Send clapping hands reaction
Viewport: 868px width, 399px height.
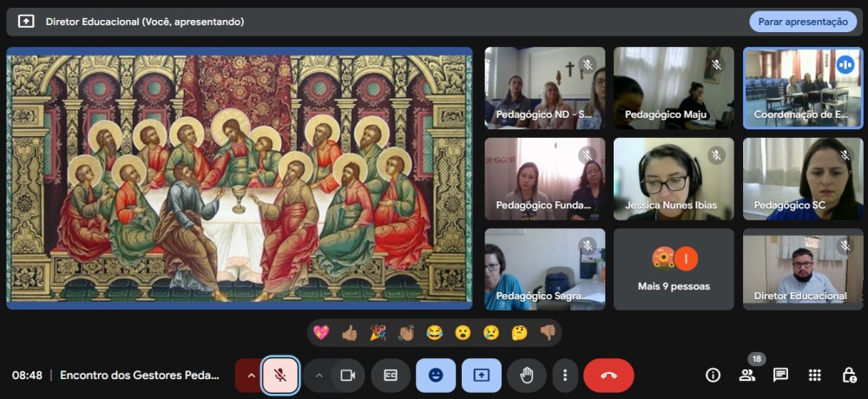(406, 332)
